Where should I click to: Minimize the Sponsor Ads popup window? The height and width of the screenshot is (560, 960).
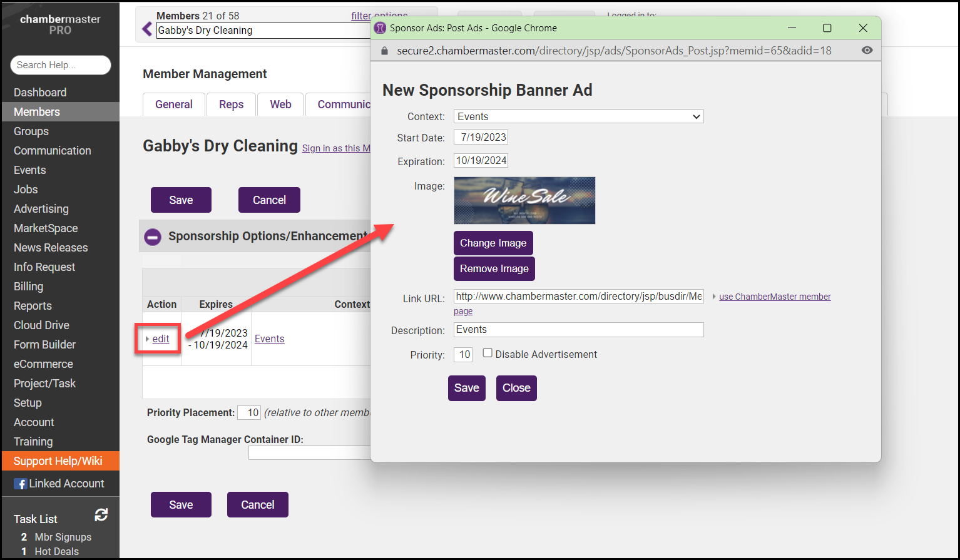792,28
